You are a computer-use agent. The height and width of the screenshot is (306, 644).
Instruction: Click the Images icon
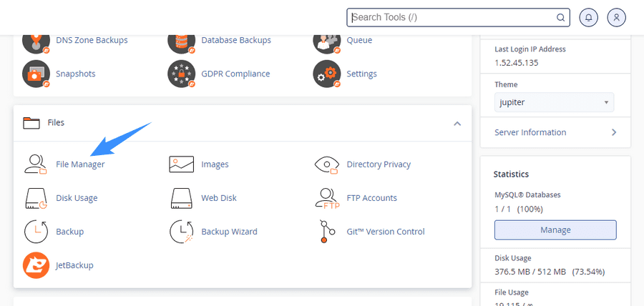(181, 164)
